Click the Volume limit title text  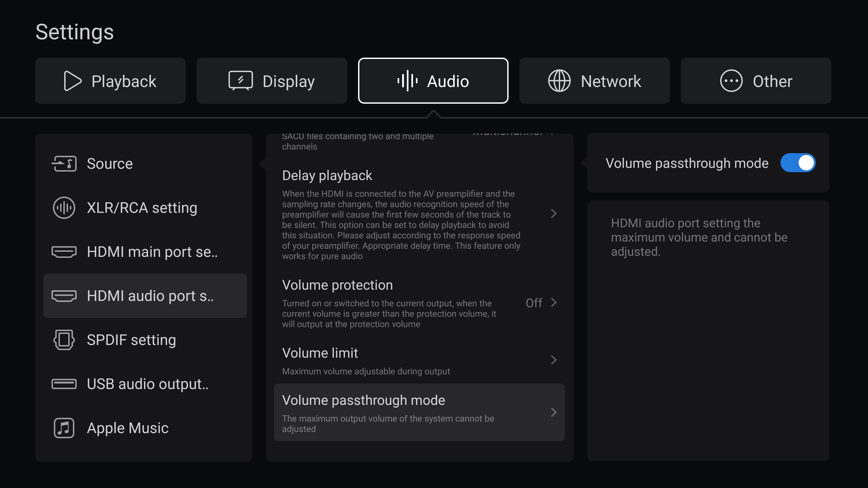(320, 353)
